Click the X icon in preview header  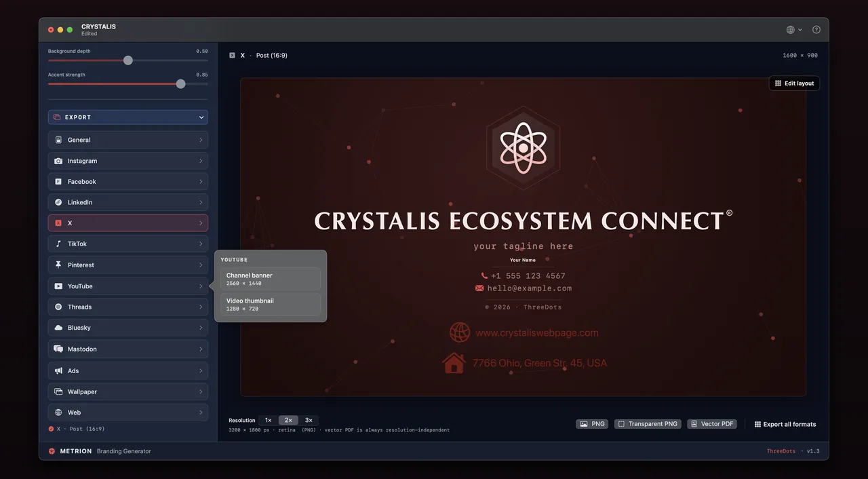pos(232,56)
